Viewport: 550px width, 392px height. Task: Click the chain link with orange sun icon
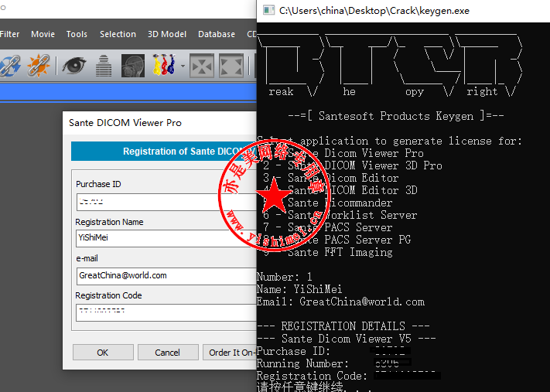pyautogui.click(x=38, y=65)
